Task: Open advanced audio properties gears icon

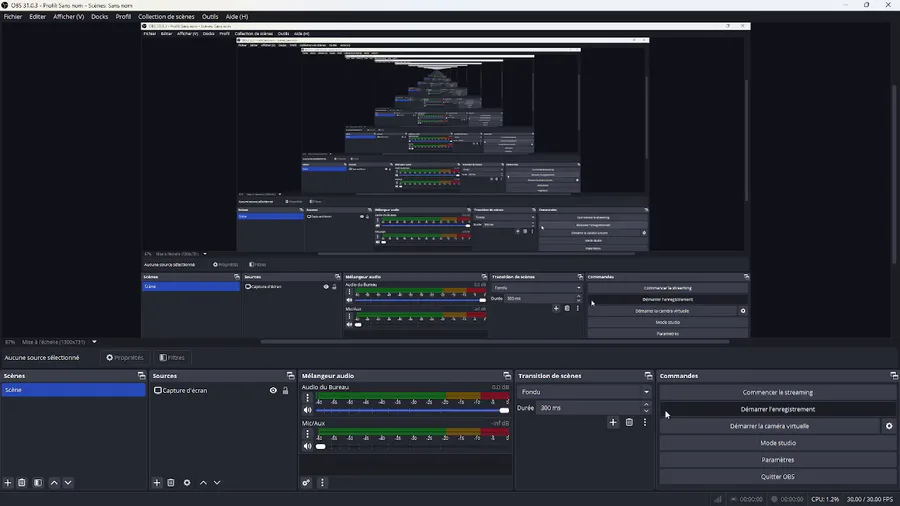Action: (x=307, y=482)
